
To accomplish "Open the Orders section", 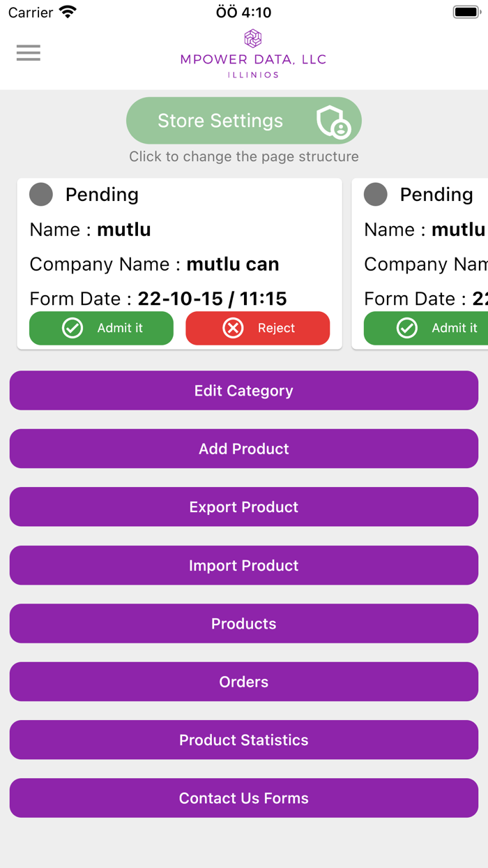I will click(243, 682).
